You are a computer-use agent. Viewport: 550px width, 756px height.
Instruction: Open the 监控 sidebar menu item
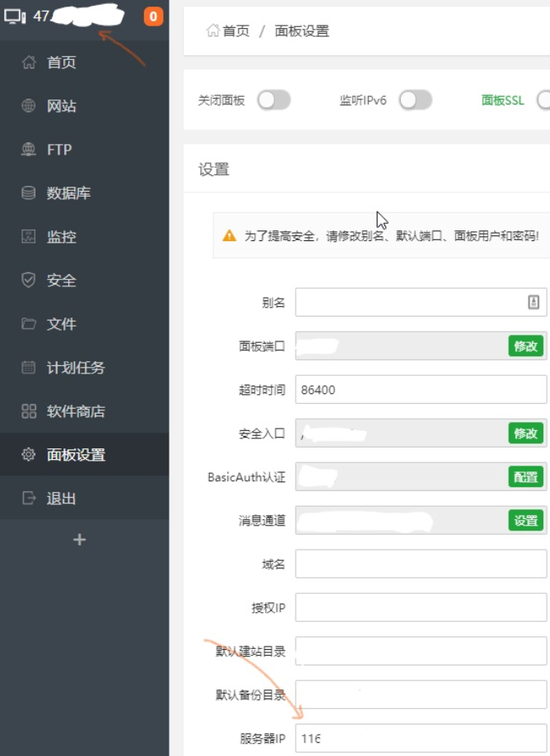point(85,237)
